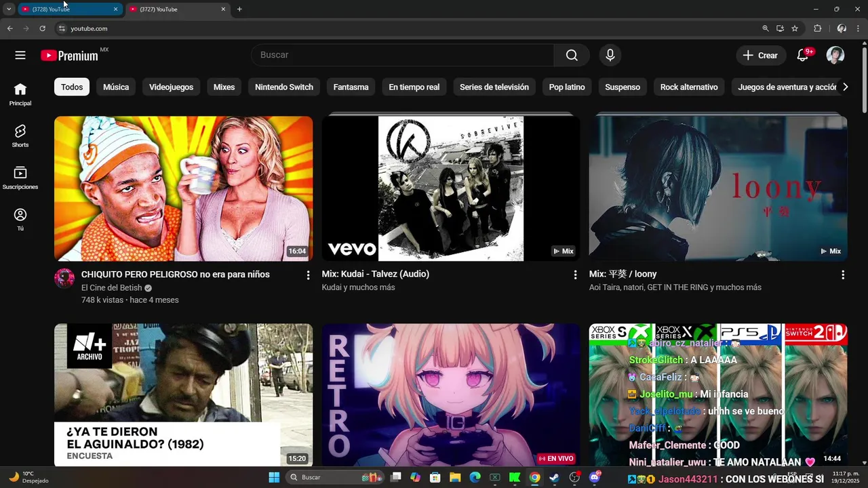Open El Cine del Betish channel avatar
This screenshot has width=868, height=488.
coord(64,278)
